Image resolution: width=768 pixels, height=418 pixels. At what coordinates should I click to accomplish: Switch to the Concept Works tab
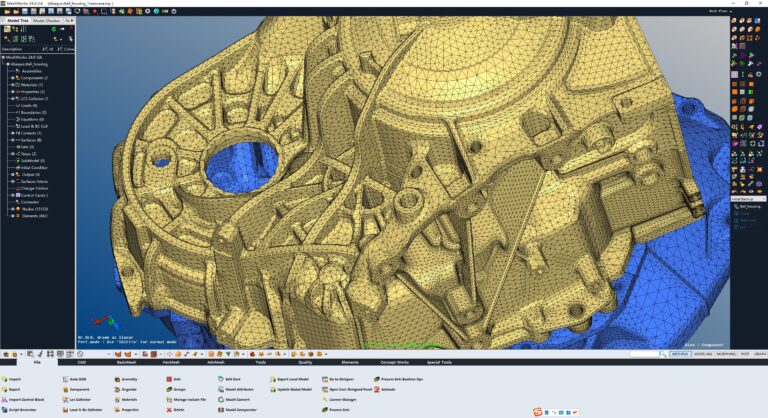point(394,363)
